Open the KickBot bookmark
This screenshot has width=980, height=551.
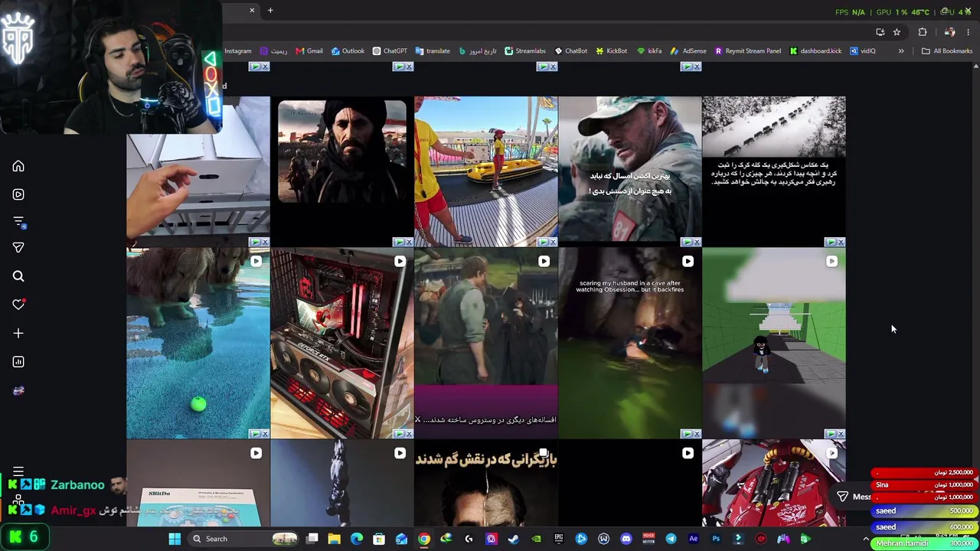point(611,51)
